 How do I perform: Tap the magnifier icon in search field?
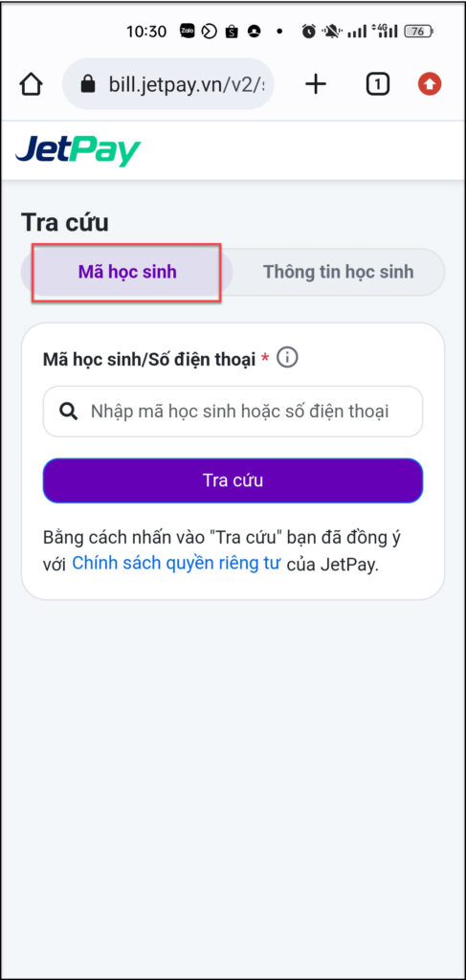pos(69,412)
